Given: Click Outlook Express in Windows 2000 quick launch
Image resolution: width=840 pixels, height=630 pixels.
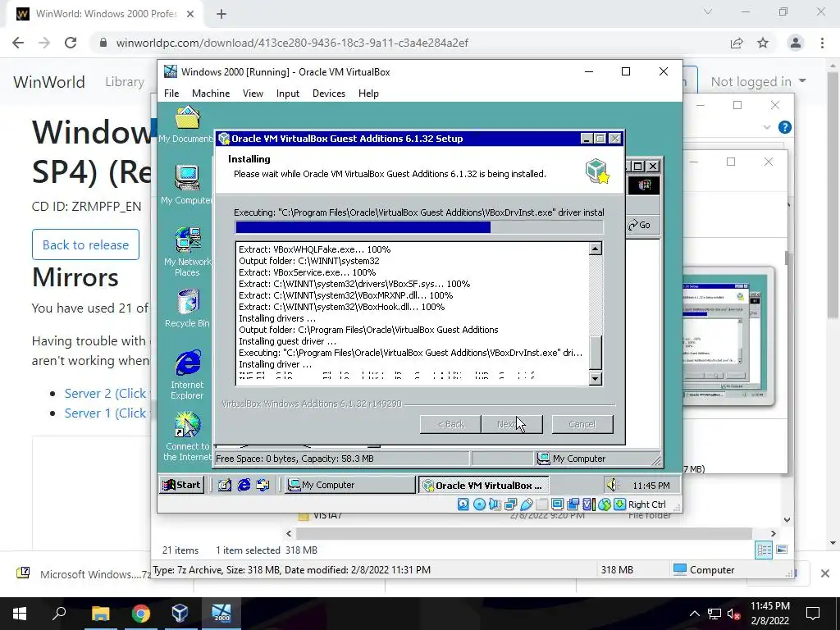Looking at the screenshot, I should click(x=262, y=485).
